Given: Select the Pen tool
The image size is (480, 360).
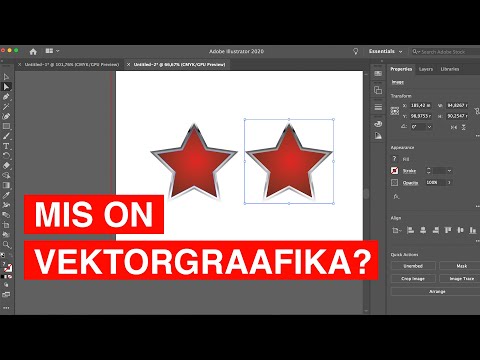Looking at the screenshot, I should click(6, 97).
